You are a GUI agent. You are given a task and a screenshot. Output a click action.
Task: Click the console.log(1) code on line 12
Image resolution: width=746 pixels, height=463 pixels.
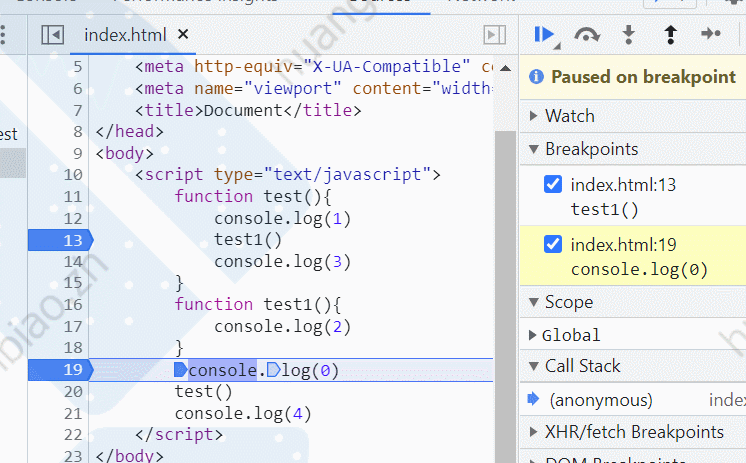282,218
